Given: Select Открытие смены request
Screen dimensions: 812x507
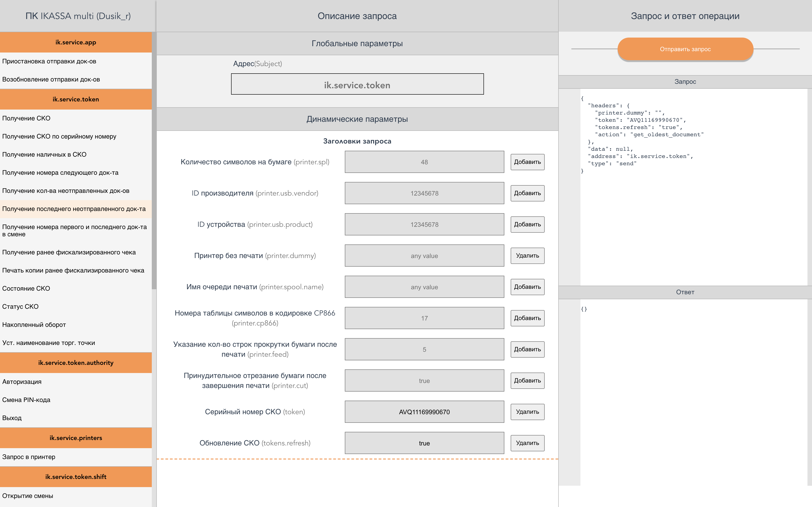Looking at the screenshot, I should 27,496.
